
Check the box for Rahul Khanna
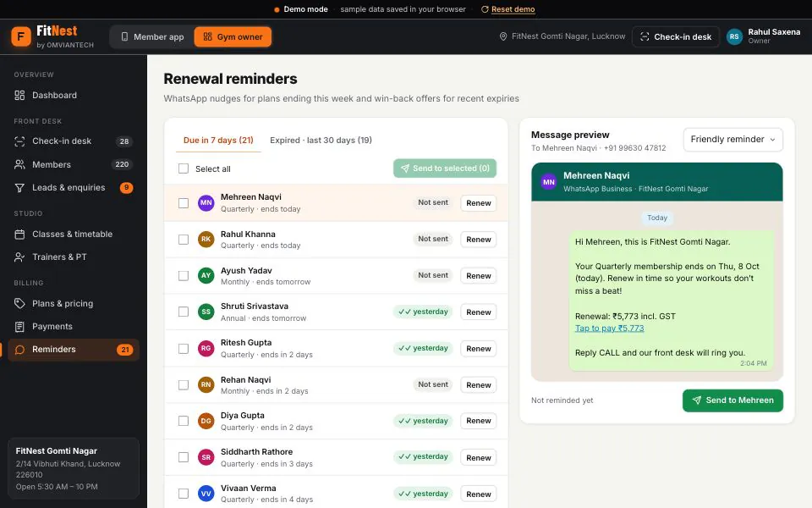click(184, 240)
